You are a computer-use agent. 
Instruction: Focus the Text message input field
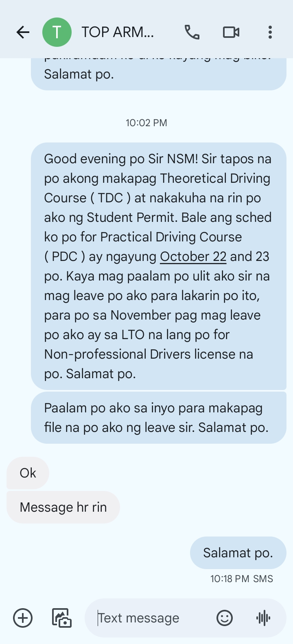[151, 618]
